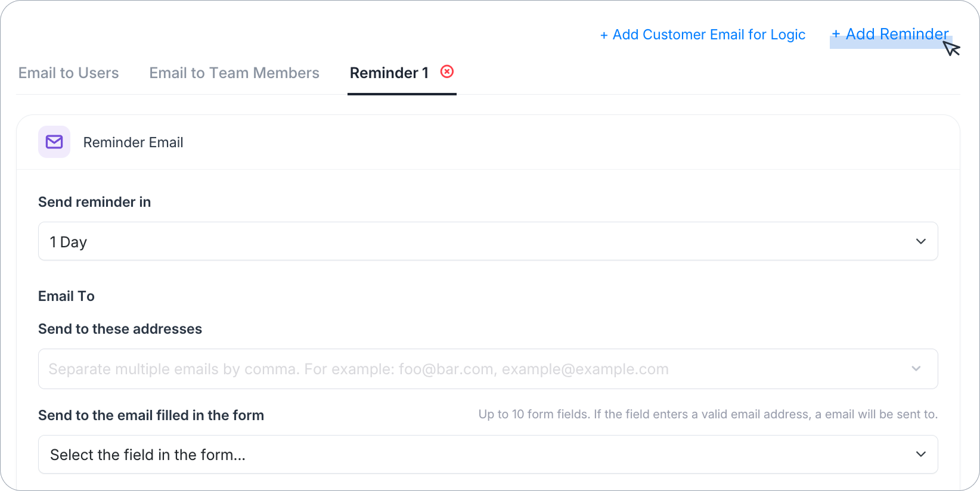
Task: Select the Reminder 1 tab
Action: [x=389, y=73]
